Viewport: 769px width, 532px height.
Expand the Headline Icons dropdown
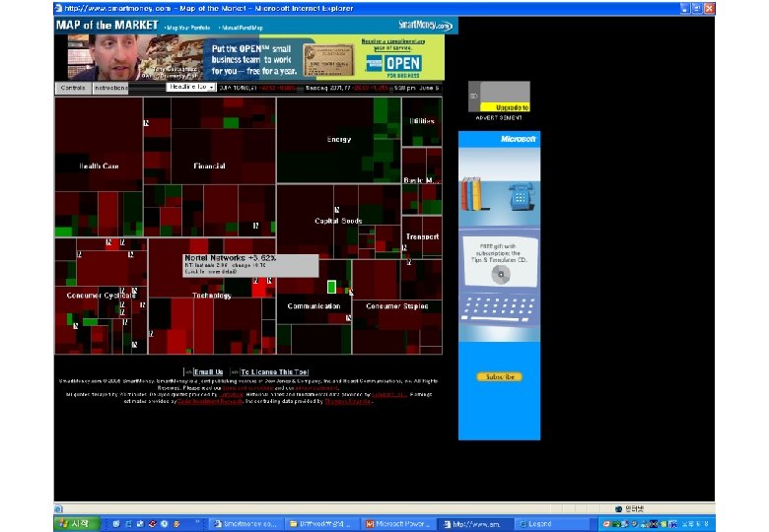point(191,87)
